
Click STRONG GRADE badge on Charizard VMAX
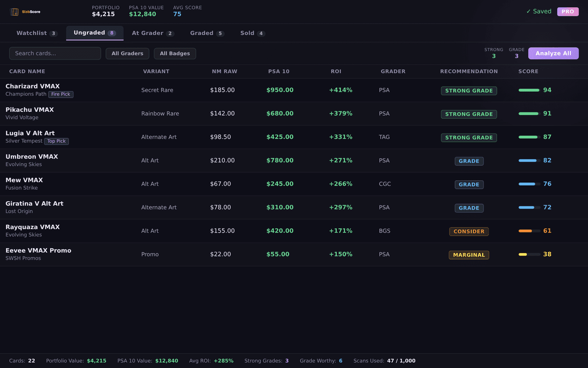click(468, 90)
